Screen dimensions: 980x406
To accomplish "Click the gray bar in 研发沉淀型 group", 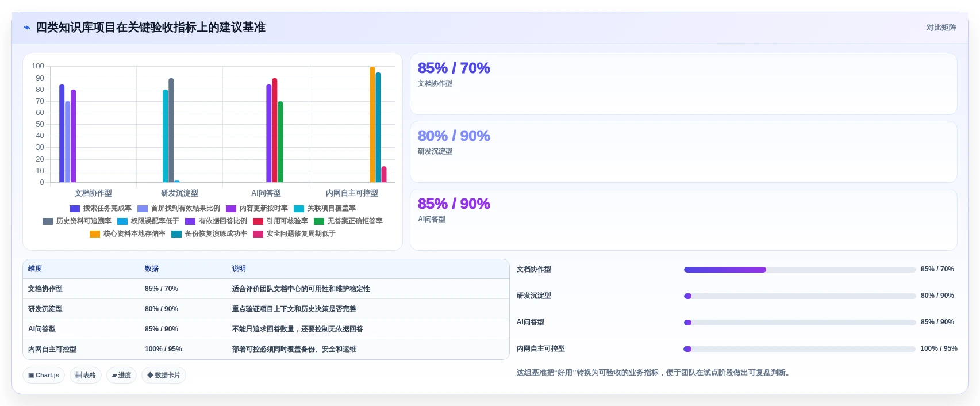I will tap(171, 131).
